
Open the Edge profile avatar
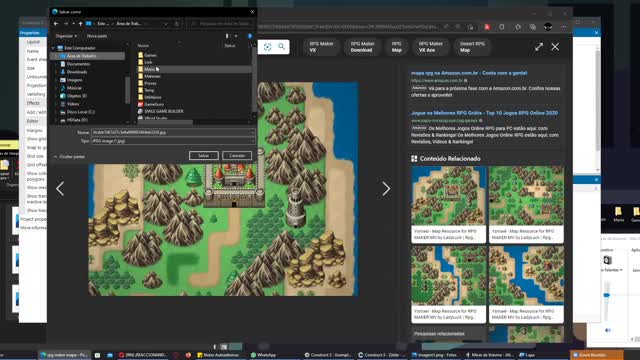(x=548, y=27)
